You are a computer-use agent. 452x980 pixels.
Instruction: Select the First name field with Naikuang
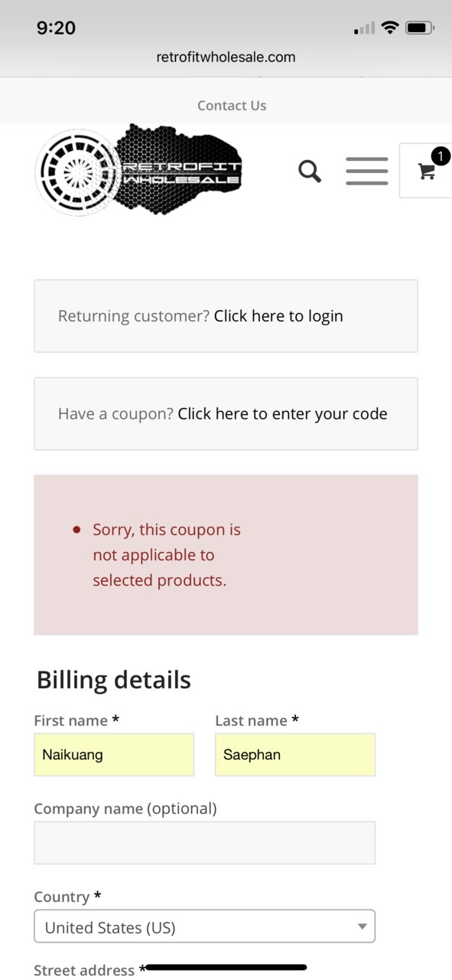click(114, 755)
